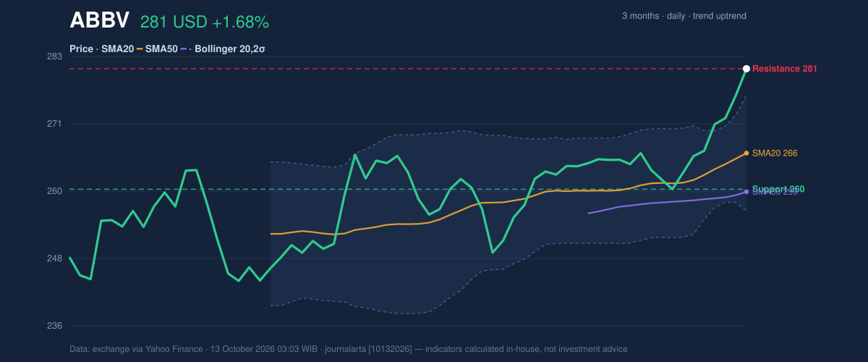Image resolution: width=868 pixels, height=362 pixels.
Task: Click the Yahoo Finance data source footer
Action: [x=349, y=349]
